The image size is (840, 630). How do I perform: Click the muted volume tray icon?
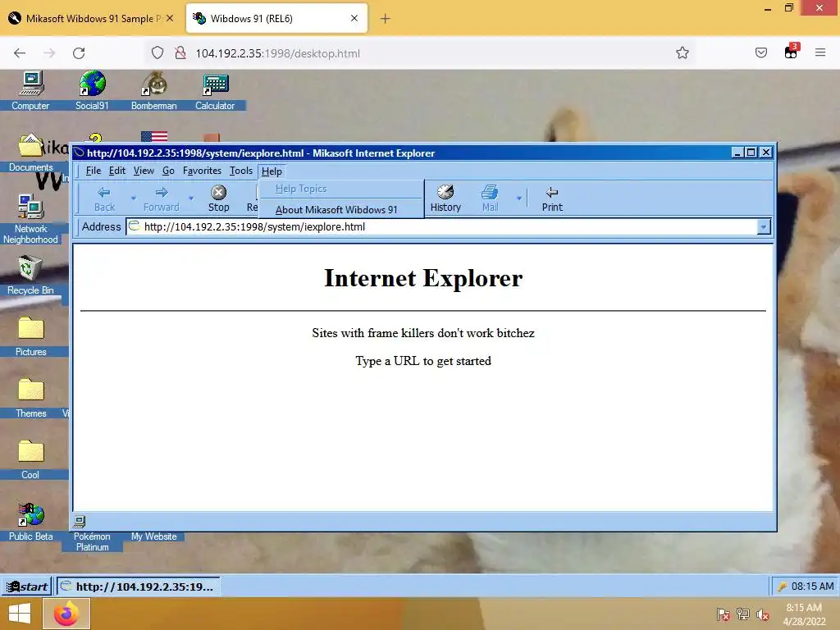763,614
